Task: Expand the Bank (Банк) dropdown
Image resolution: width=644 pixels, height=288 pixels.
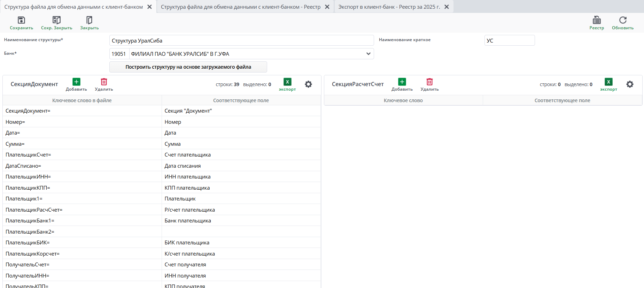Action: (x=368, y=54)
